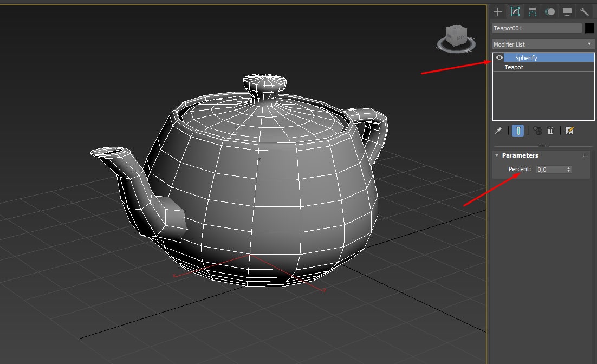
Task: Toggle Show End Result button
Action: [x=518, y=131]
